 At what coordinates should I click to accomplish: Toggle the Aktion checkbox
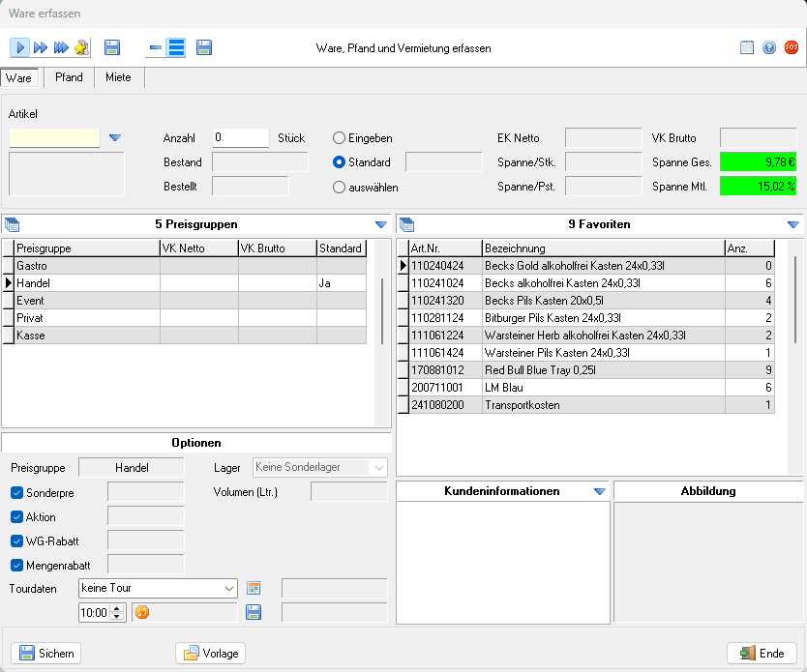17,516
